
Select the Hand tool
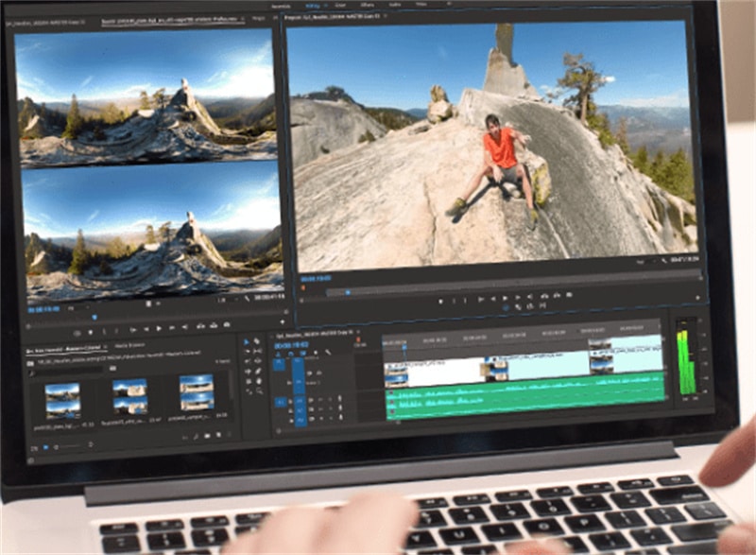tap(259, 381)
